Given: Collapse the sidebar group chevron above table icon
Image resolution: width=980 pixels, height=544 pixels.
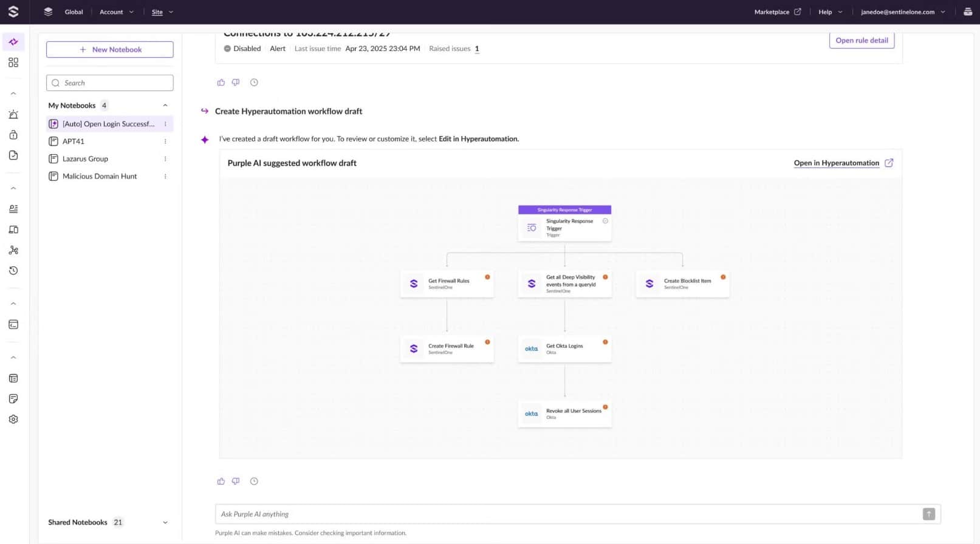Looking at the screenshot, I should tap(13, 358).
